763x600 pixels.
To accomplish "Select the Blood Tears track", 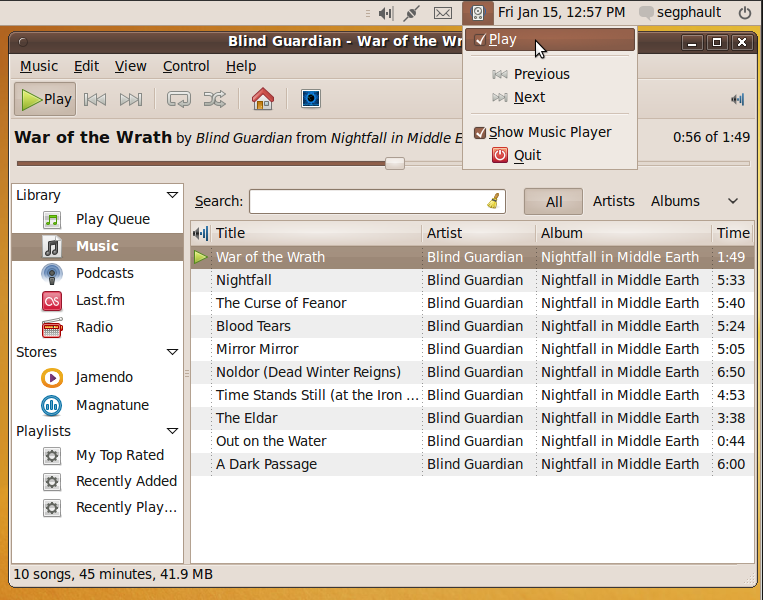I will (x=472, y=326).
